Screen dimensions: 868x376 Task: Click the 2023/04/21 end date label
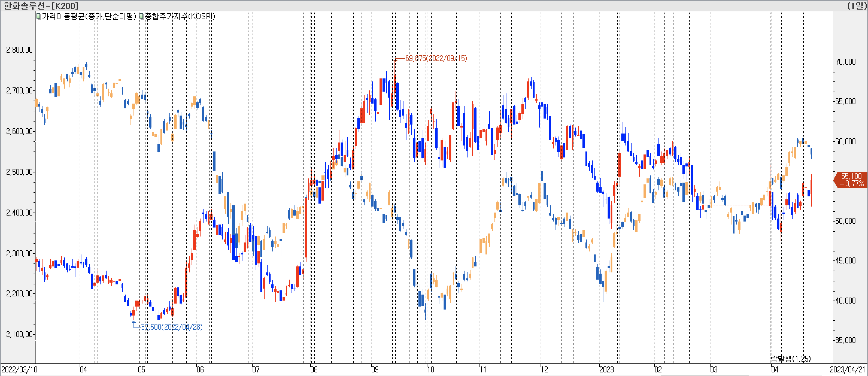tap(848, 370)
